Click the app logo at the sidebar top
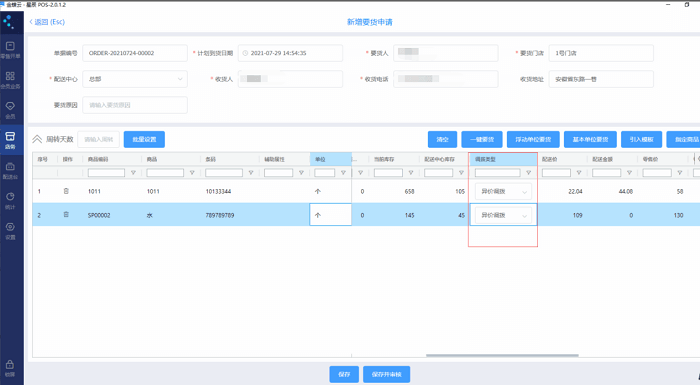The image size is (700, 385). (x=8, y=21)
